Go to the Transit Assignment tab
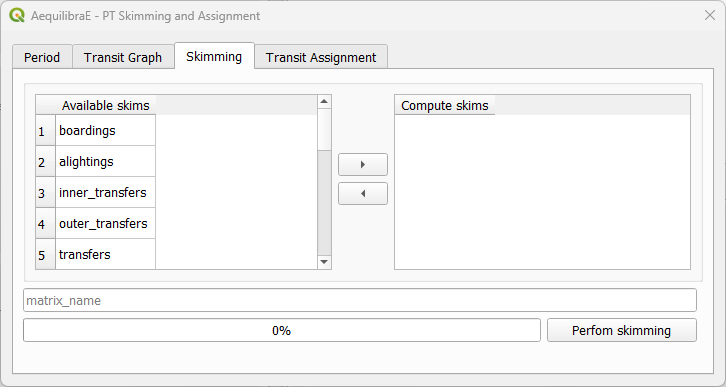This screenshot has width=726, height=387. pos(321,57)
